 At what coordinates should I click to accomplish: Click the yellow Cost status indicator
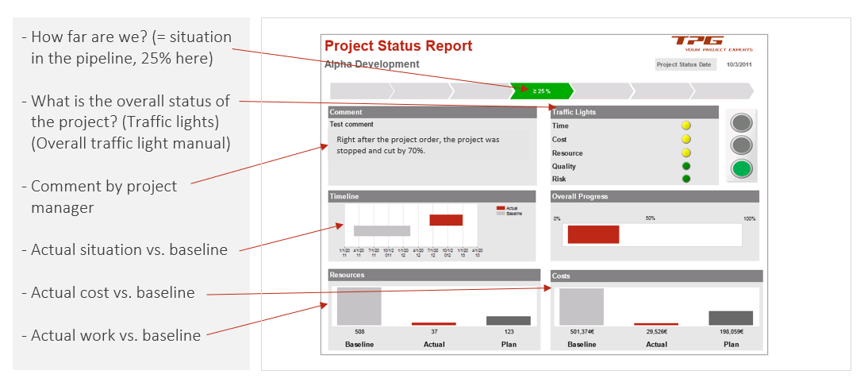coord(686,139)
